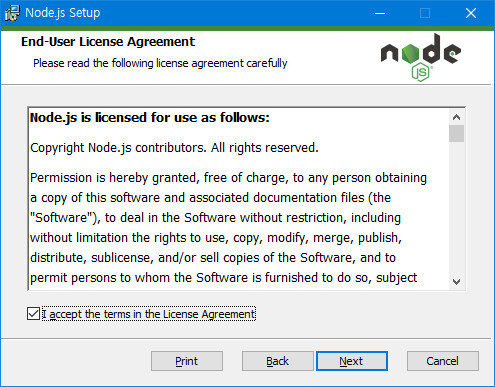This screenshot has width=495, height=387.
Task: Click the "Node.js Setup" title bar text
Action: pos(63,13)
